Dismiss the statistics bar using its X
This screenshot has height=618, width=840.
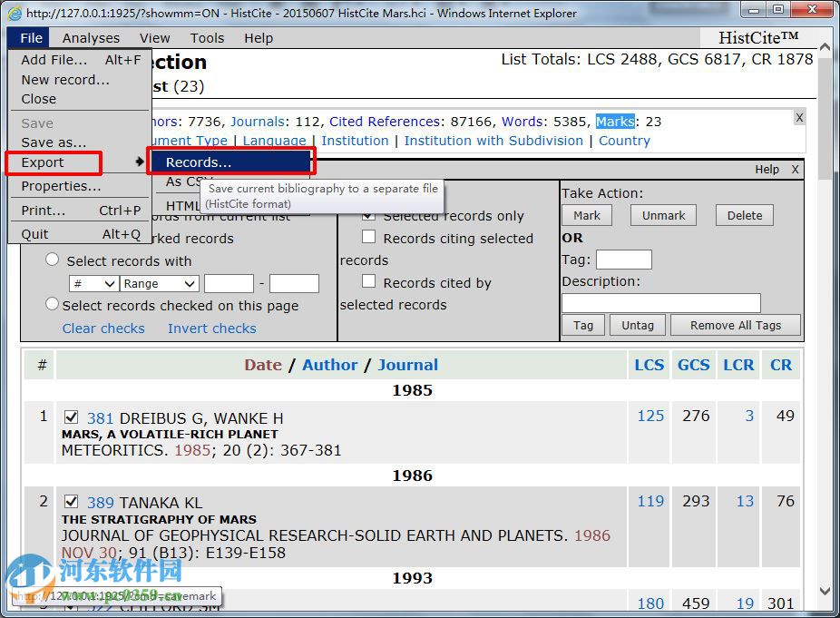(799, 118)
